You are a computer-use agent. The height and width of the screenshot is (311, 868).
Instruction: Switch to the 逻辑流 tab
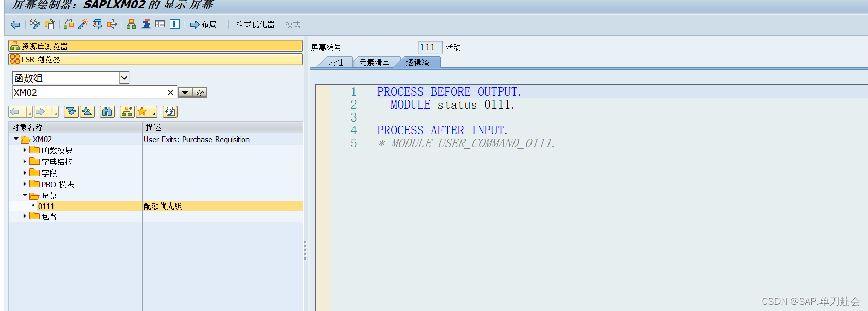(417, 62)
